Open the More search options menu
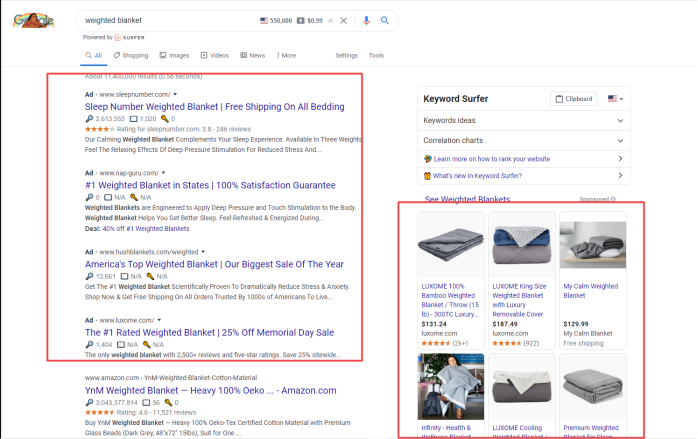Image resolution: width=698 pixels, height=439 pixels. tap(286, 55)
